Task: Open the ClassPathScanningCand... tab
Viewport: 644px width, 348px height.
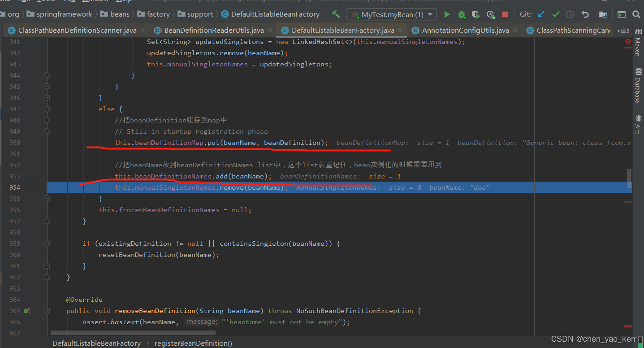Action: coord(569,30)
